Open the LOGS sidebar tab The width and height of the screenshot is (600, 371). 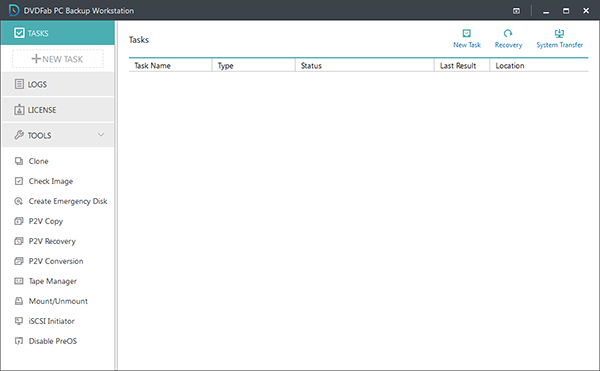click(58, 84)
